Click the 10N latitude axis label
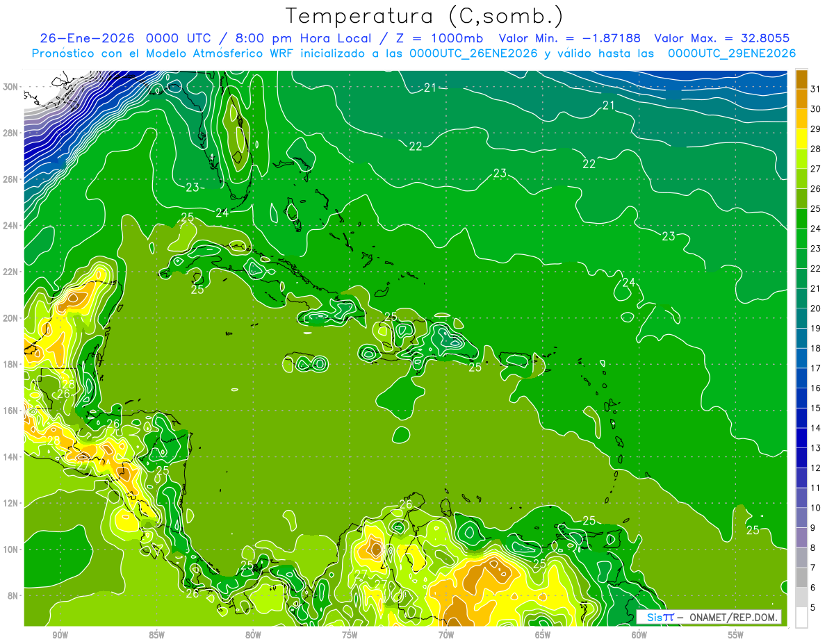 pyautogui.click(x=10, y=550)
